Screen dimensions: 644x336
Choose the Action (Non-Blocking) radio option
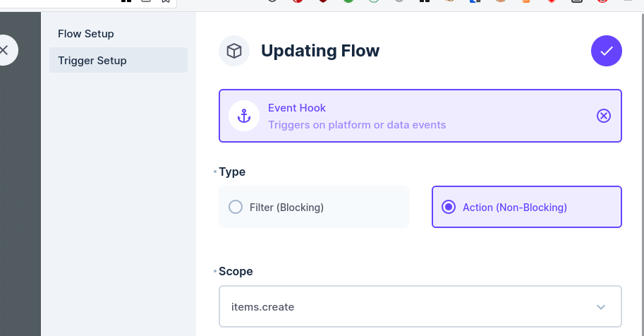coord(526,207)
